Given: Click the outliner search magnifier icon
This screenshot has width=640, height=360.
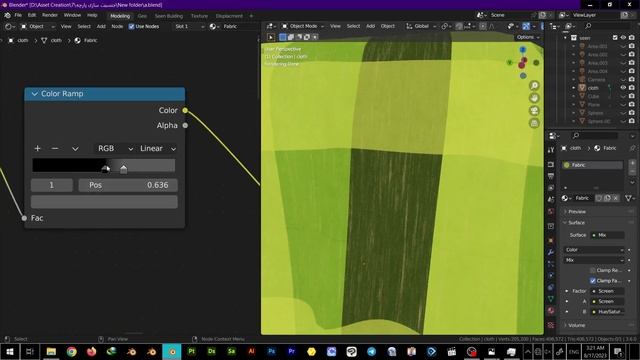Looking at the screenshot, I should [588, 26].
